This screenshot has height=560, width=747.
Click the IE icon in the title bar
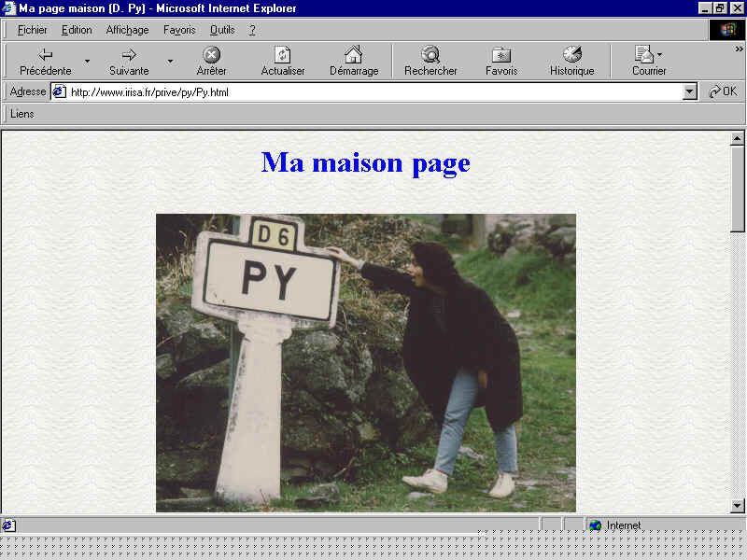pos(8,8)
